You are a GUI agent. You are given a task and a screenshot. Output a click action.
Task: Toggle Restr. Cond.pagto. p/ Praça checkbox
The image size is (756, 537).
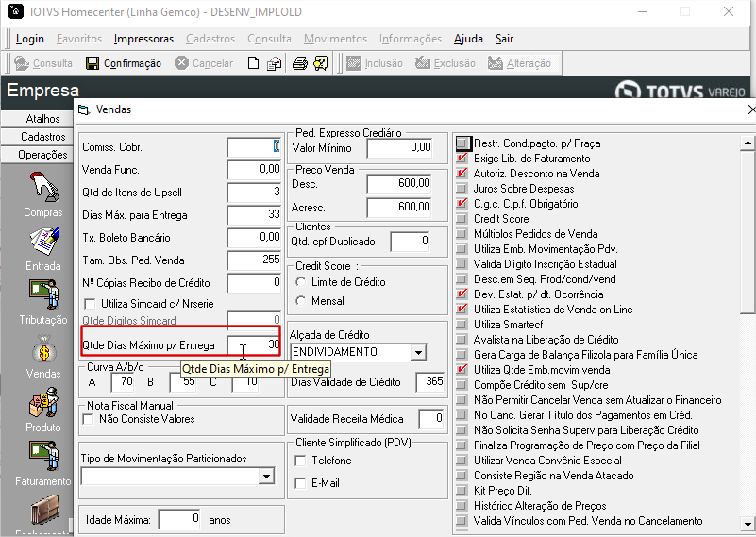[462, 143]
